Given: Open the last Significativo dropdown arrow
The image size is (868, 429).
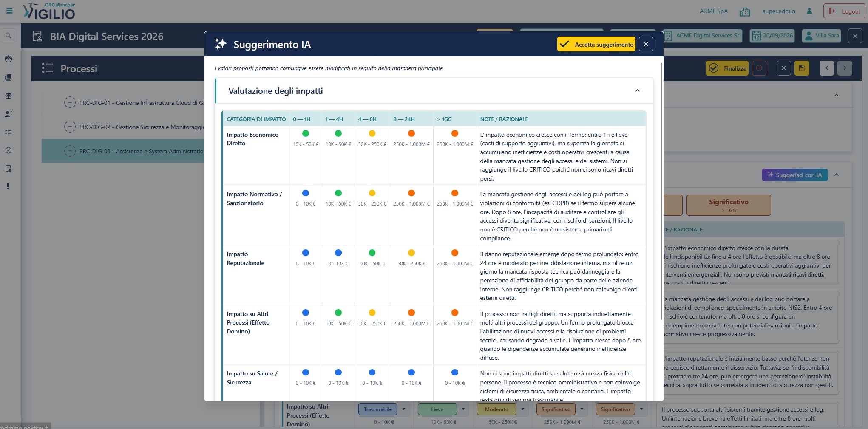Looking at the screenshot, I should [641, 409].
